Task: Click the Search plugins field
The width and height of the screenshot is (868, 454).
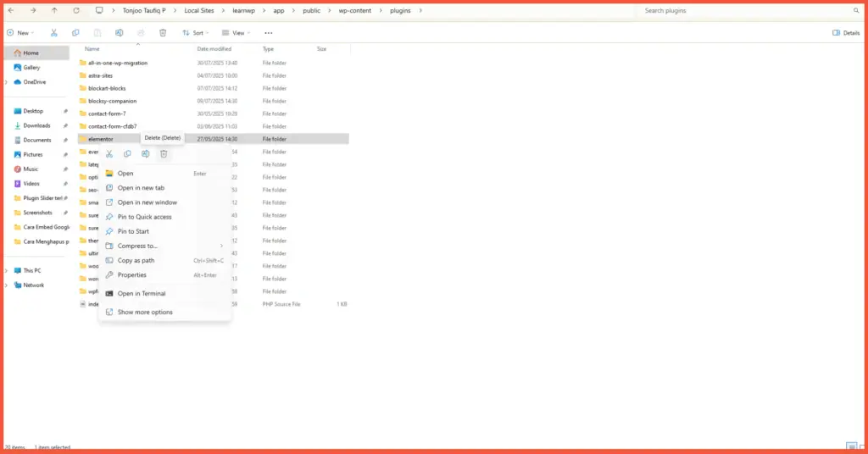Action: coord(744,10)
